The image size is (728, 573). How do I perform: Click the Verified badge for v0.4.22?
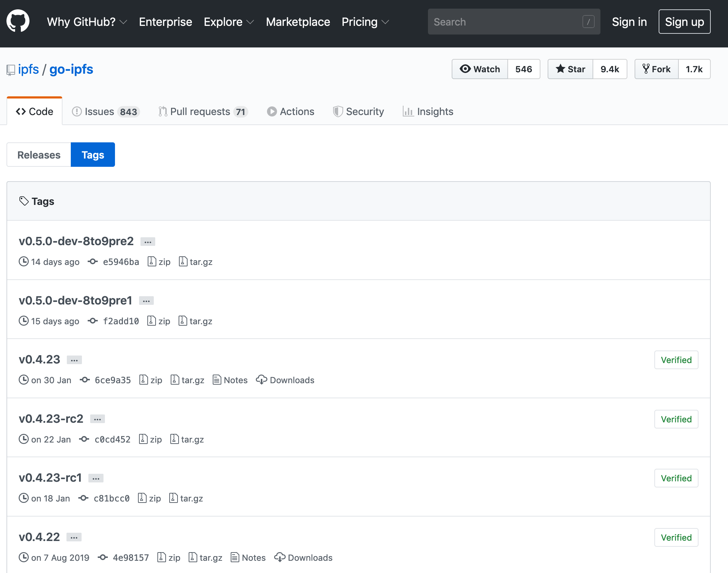pyautogui.click(x=676, y=537)
